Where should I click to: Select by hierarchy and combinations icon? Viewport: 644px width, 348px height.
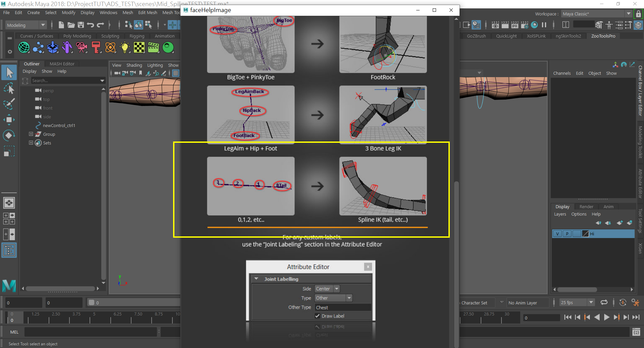click(128, 25)
